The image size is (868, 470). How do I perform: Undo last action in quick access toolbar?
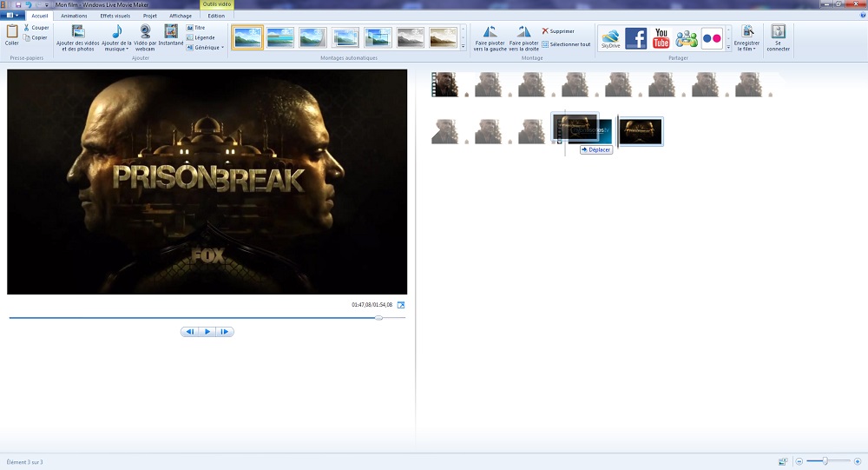pos(29,4)
